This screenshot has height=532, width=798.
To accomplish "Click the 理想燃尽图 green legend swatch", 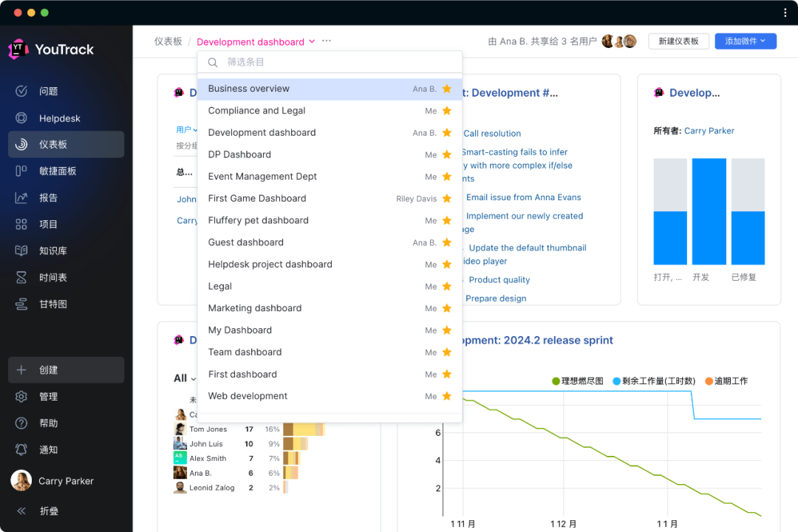I will click(x=556, y=381).
